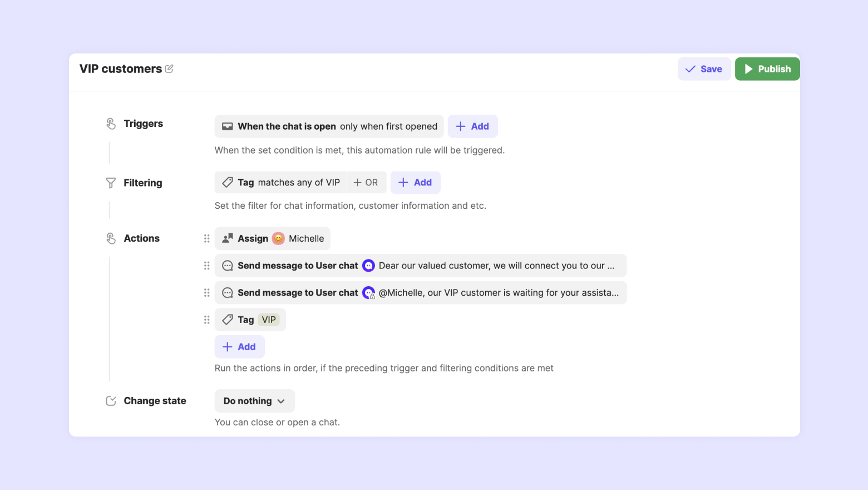Image resolution: width=868 pixels, height=490 pixels.
Task: Click the drag handle beside Assign Michelle
Action: pyautogui.click(x=206, y=238)
